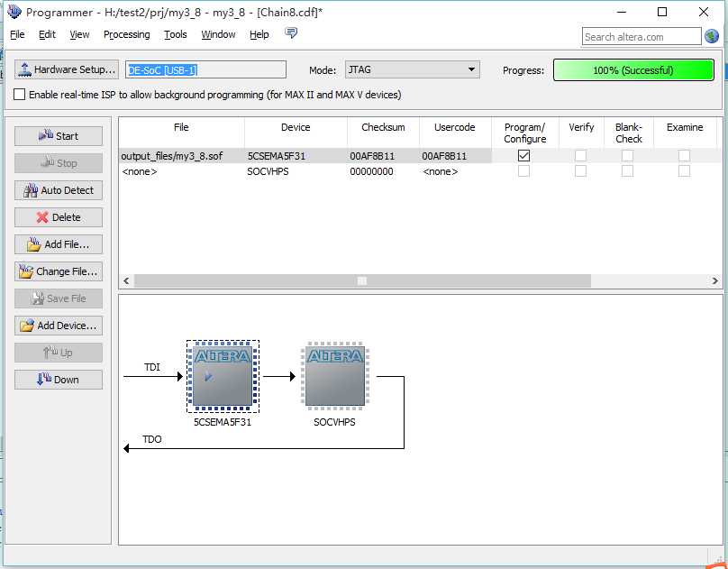Open Hardware Setup dialog
Image resolution: width=728 pixels, height=569 pixels.
67,69
